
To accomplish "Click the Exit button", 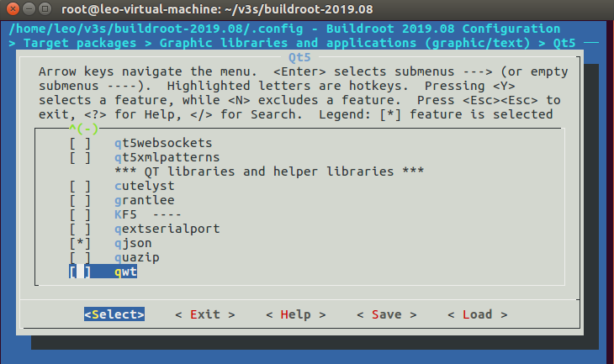I will [205, 314].
